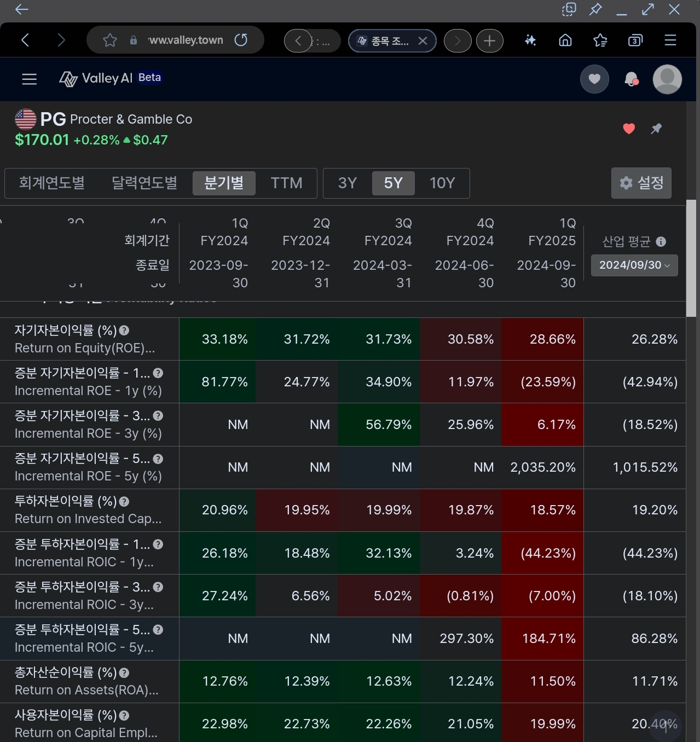This screenshot has width=700, height=742.
Task: Select 회계연도별 tab
Action: coord(52,183)
